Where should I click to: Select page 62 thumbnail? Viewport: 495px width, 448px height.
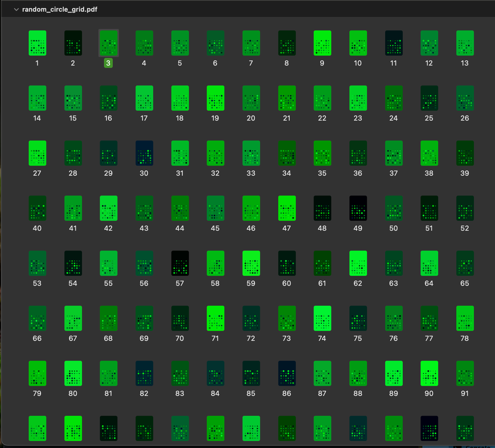[x=358, y=263]
